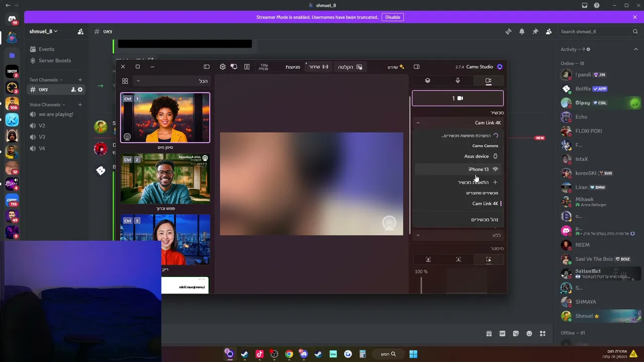Select the פגוש וברוך scene thumbnail

(x=165, y=178)
